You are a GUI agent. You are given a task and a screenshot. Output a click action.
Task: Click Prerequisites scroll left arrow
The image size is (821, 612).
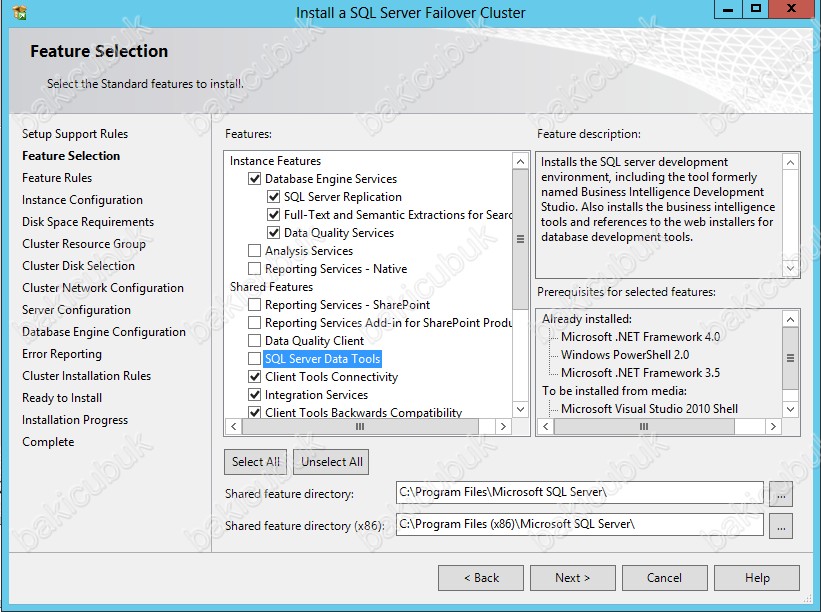tap(546, 427)
